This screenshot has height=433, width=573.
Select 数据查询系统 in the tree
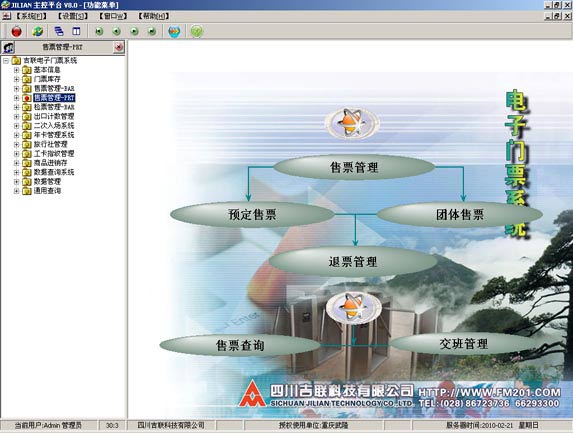coord(54,172)
